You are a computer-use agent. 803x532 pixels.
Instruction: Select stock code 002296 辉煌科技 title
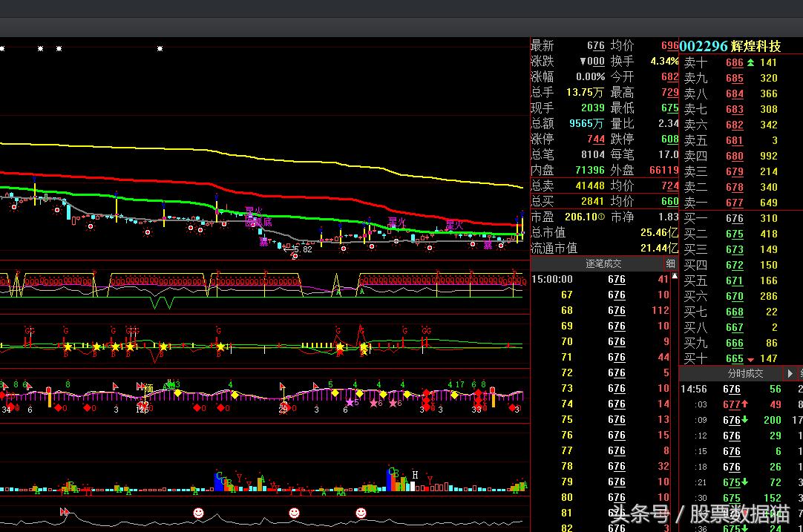730,46
